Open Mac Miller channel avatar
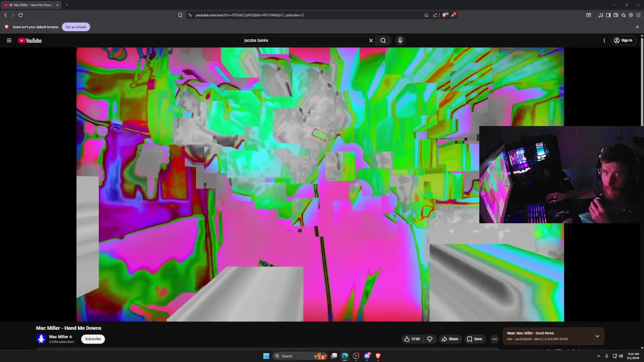The image size is (644, 362). coord(41,339)
